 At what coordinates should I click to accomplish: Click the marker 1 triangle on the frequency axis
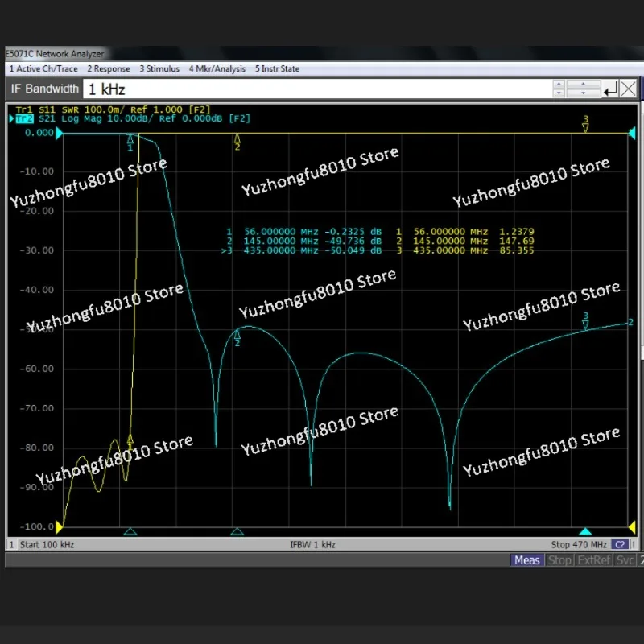coord(130,532)
